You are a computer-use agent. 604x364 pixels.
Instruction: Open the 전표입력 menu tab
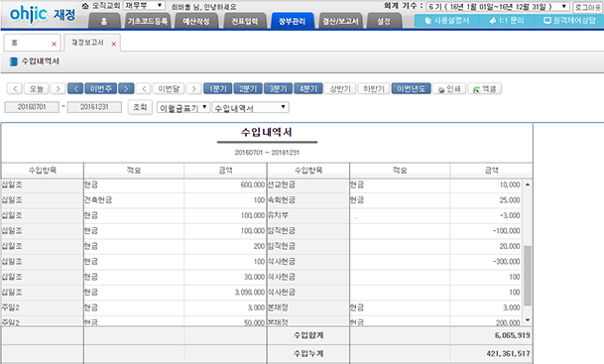(x=245, y=21)
